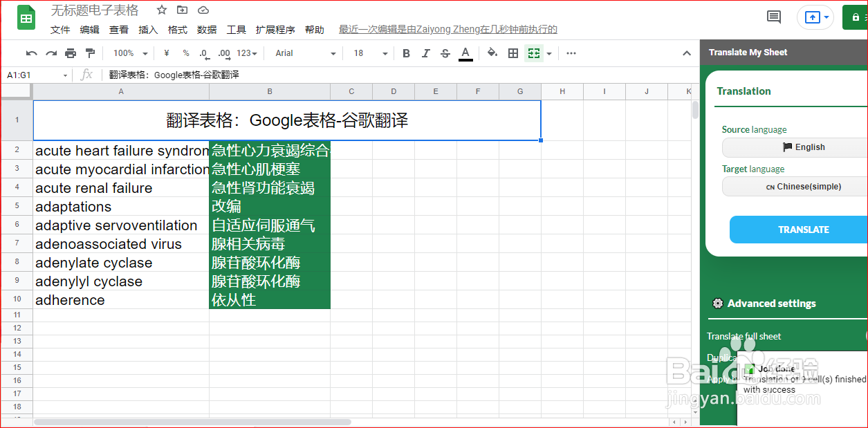This screenshot has height=428, width=868.
Task: Select cell 'acute renal failure'
Action: (121, 188)
